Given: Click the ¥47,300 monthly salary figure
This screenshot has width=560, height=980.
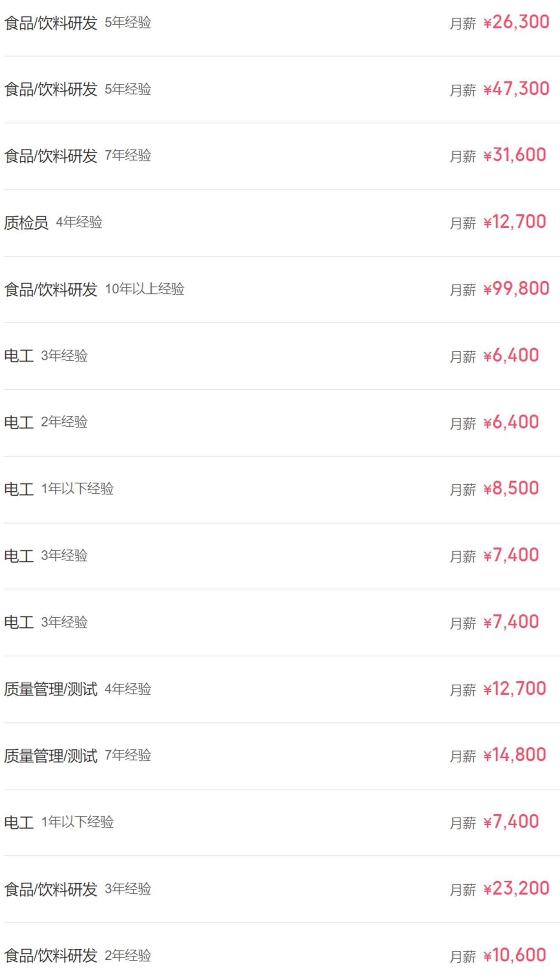Looking at the screenshot, I should [516, 89].
